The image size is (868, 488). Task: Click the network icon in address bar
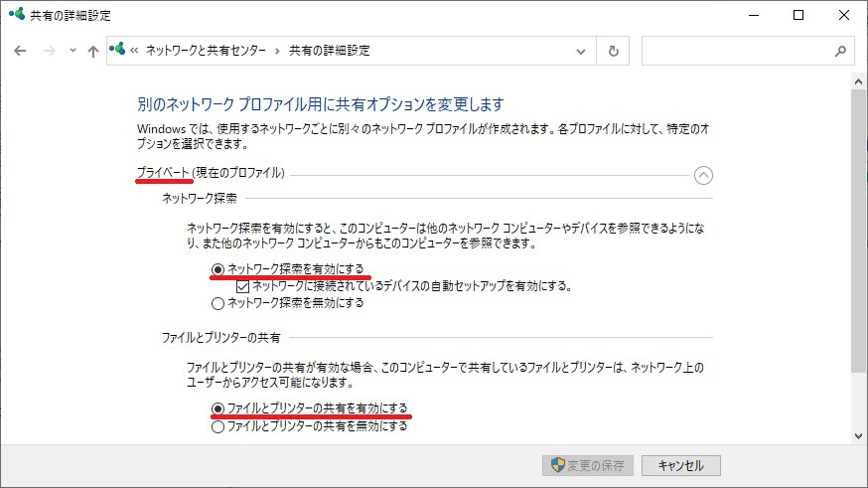tap(118, 50)
